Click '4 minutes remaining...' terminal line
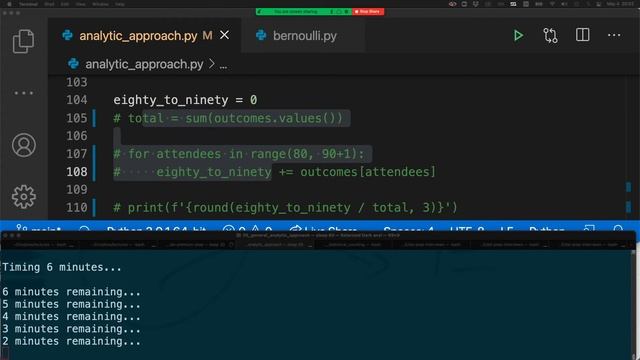Viewport: 640px width, 360px height. 71,316
